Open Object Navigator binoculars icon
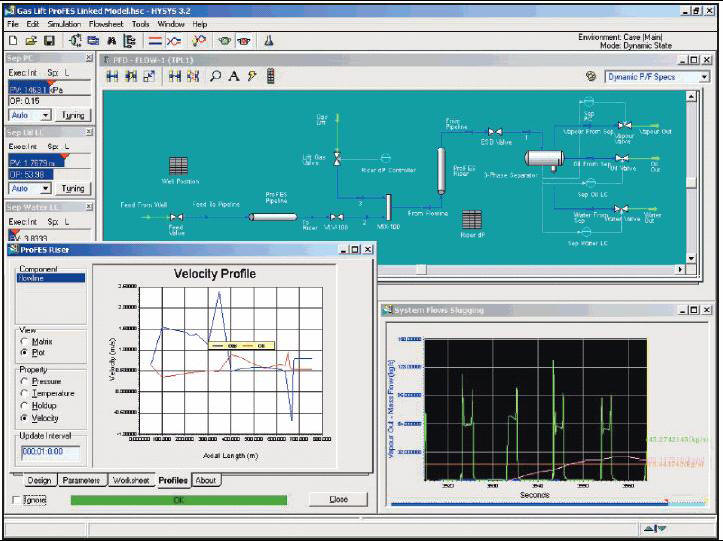 (x=112, y=41)
